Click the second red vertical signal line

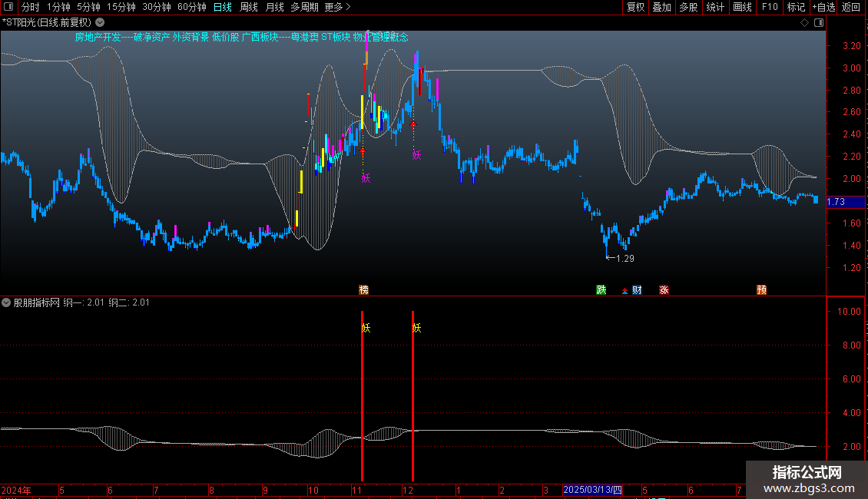[412, 396]
